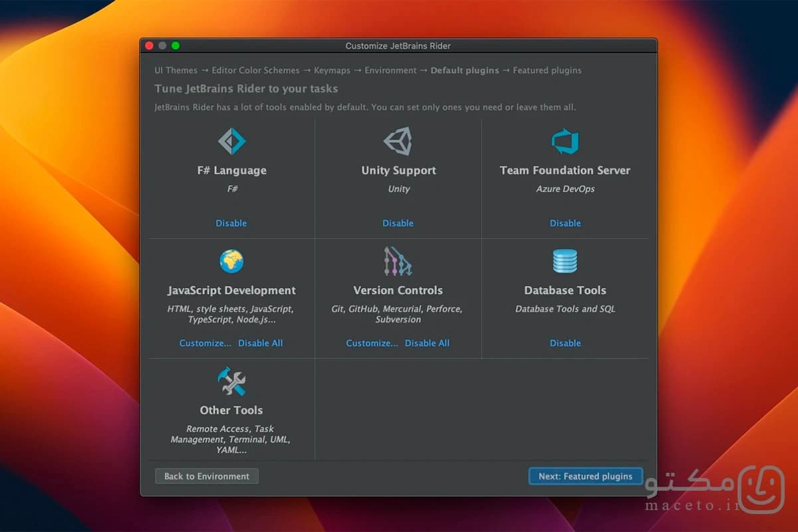The width and height of the screenshot is (798, 532).
Task: Click the 'Tune JetBrains Rider to your tasks' heading
Action: (246, 89)
